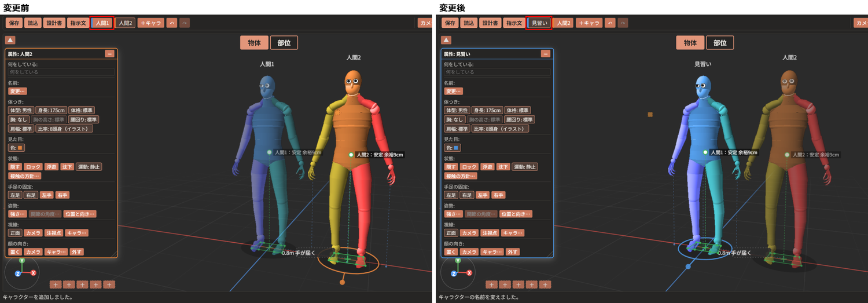Viewport: 868px width, 303px height.
Task: Click the undo arrow in the 変更後 toolbar
Action: (609, 23)
